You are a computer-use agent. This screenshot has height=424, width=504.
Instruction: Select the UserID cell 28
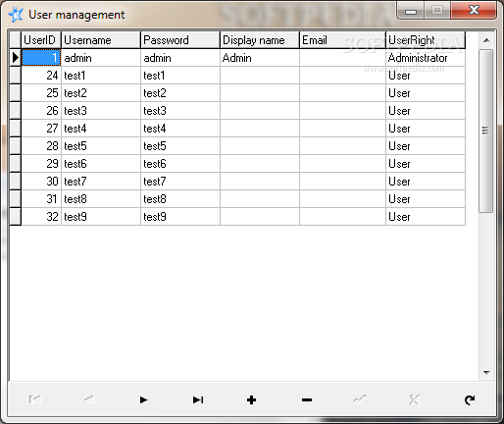pyautogui.click(x=41, y=146)
